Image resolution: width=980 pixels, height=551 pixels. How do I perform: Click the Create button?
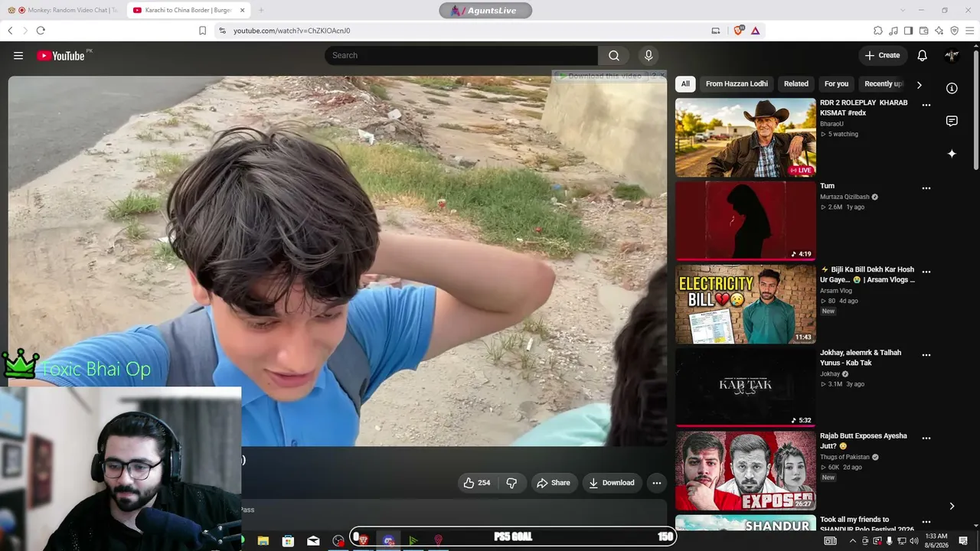coord(883,55)
